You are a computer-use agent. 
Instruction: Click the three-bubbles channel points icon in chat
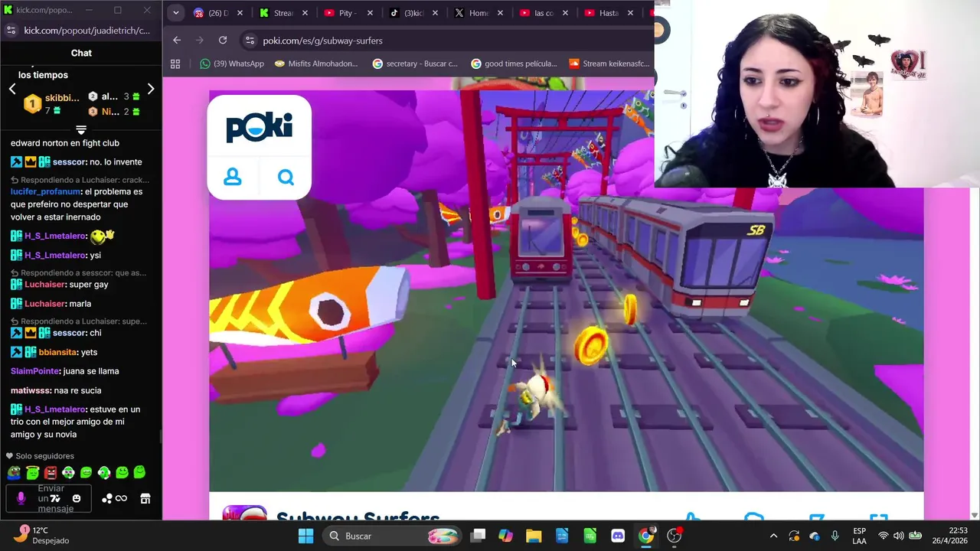pyautogui.click(x=107, y=499)
